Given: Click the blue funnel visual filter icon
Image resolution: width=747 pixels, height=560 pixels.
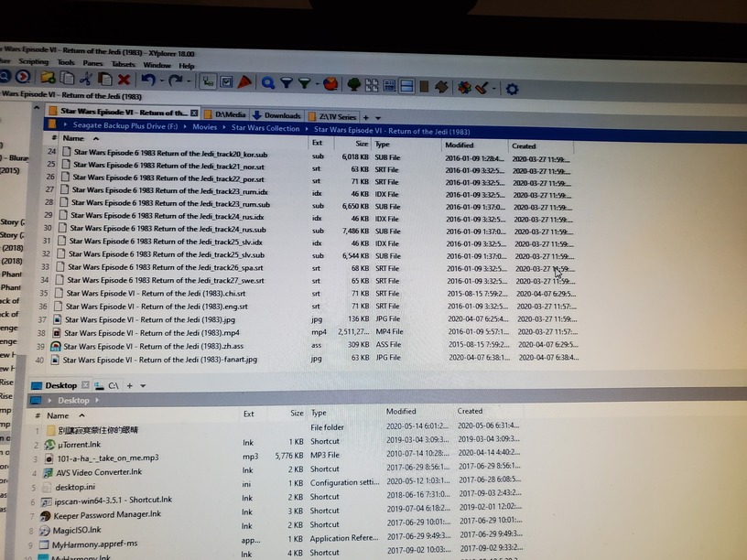Looking at the screenshot, I should click(x=287, y=83).
